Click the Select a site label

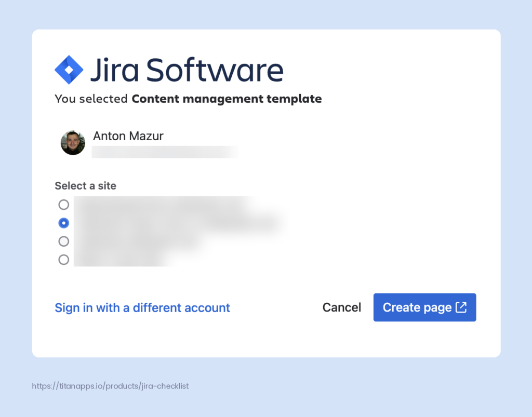tap(86, 185)
